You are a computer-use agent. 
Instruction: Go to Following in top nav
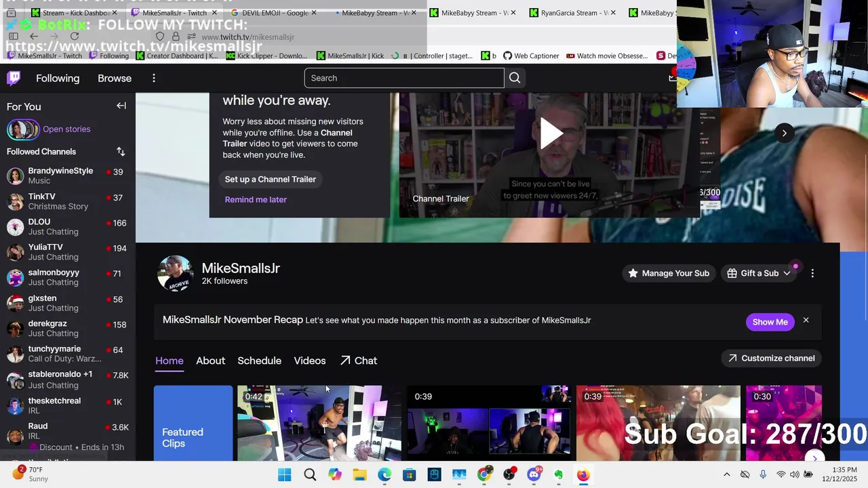point(58,78)
